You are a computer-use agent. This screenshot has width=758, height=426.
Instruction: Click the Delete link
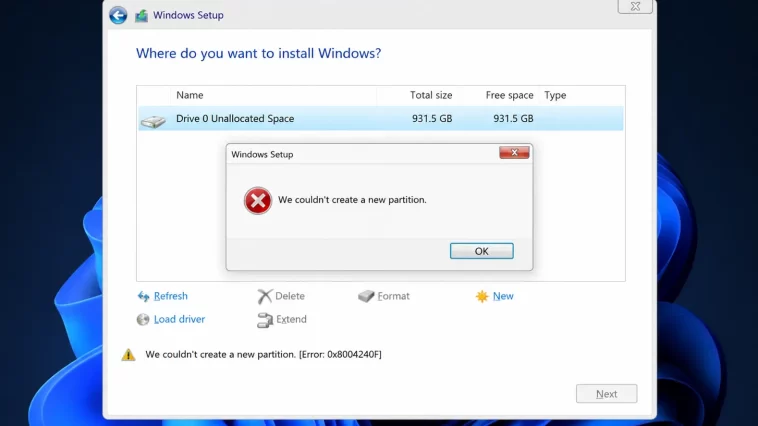[290, 296]
